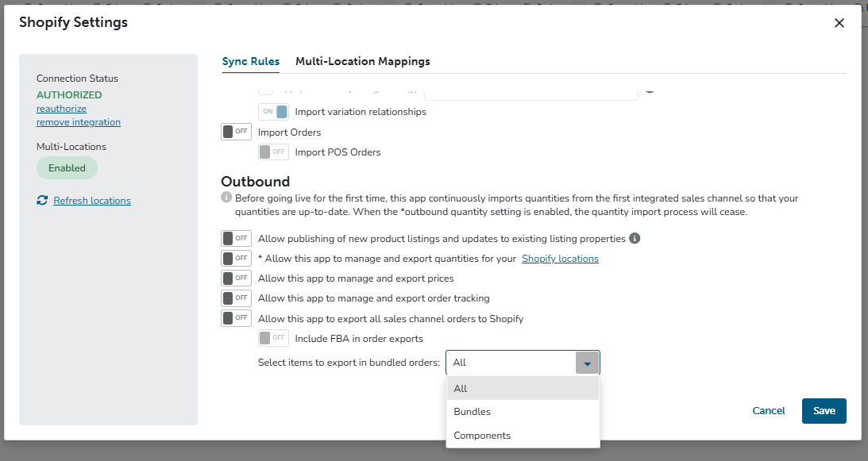Click the Shopify Settings title
Screen dimensions: 868x461
click(x=74, y=22)
